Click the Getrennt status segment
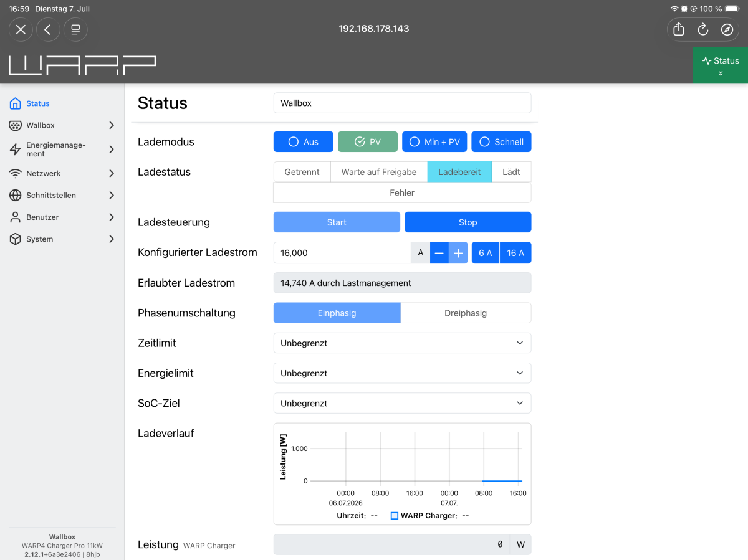Viewport: 748px width, 560px height. click(x=302, y=172)
